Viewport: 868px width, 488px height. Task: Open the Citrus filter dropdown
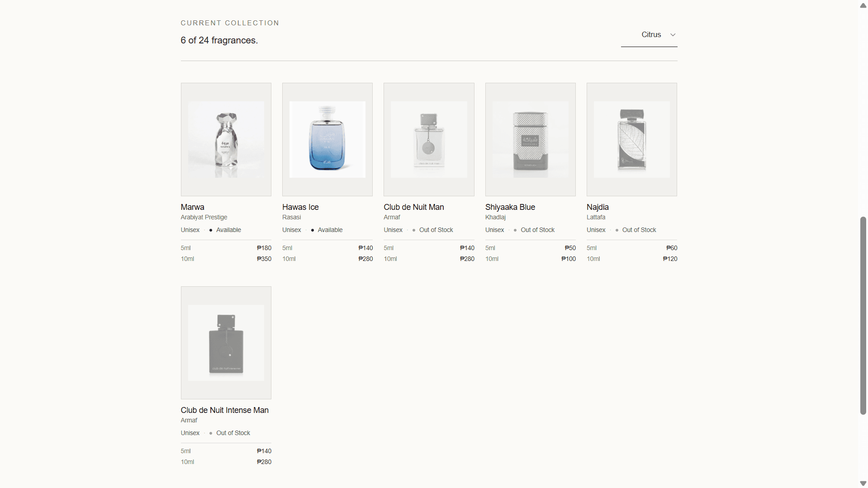[x=649, y=35]
